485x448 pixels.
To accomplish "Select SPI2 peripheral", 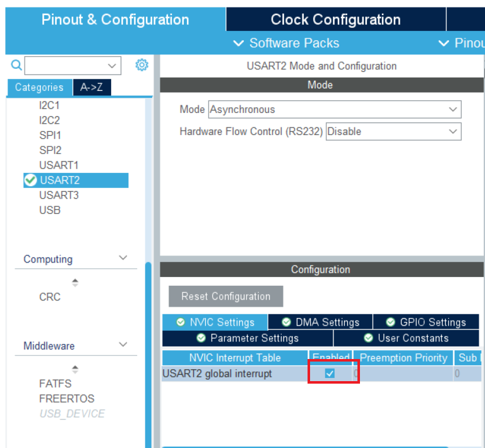I will (51, 150).
